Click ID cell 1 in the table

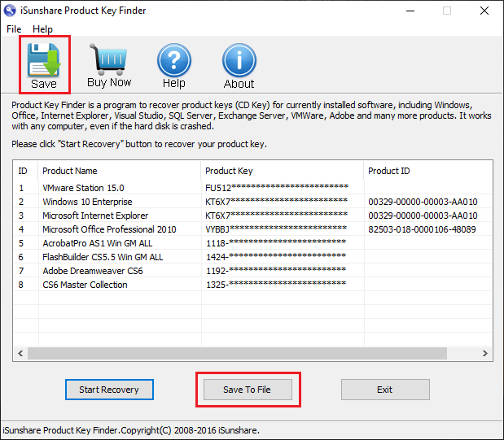pos(21,188)
